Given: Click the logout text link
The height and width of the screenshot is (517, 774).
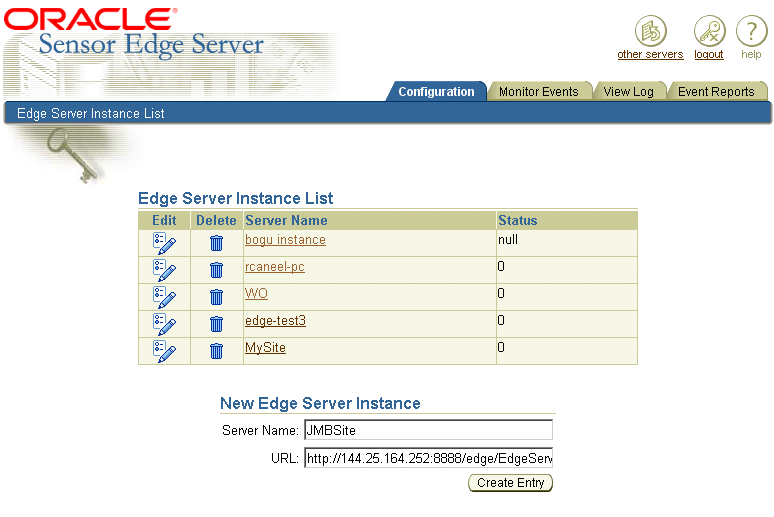Looking at the screenshot, I should [x=709, y=54].
